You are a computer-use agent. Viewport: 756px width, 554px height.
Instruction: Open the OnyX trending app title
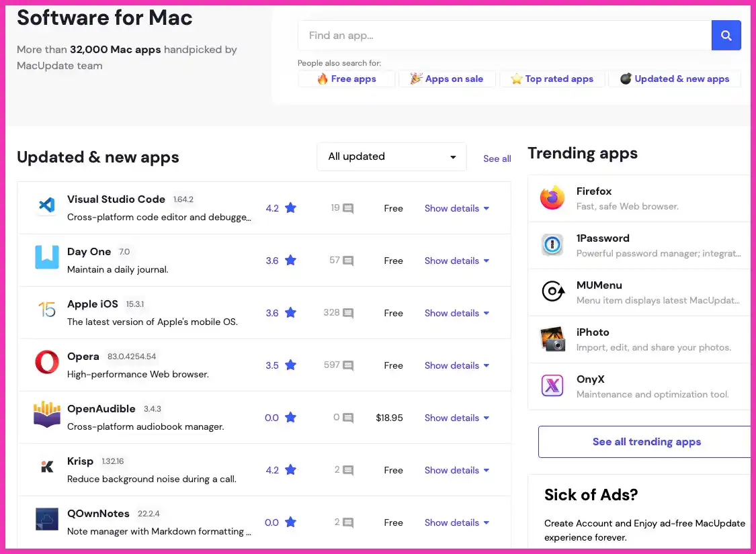(x=590, y=379)
